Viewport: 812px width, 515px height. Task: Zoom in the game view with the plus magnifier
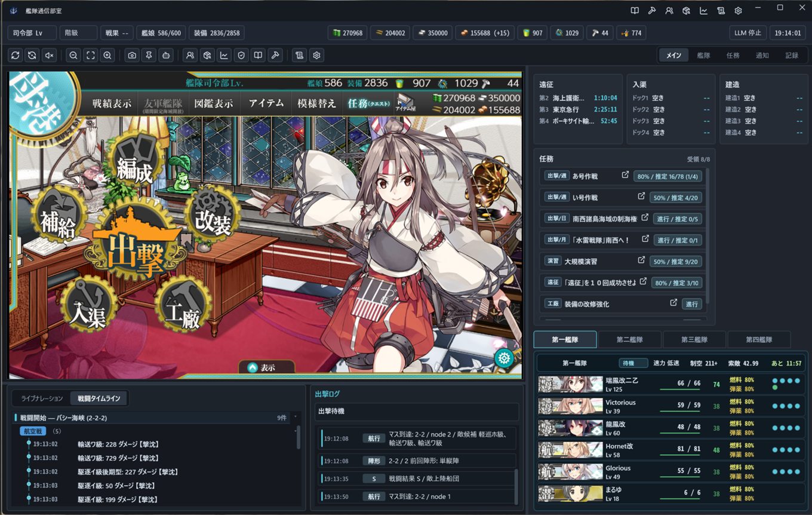[x=107, y=55]
